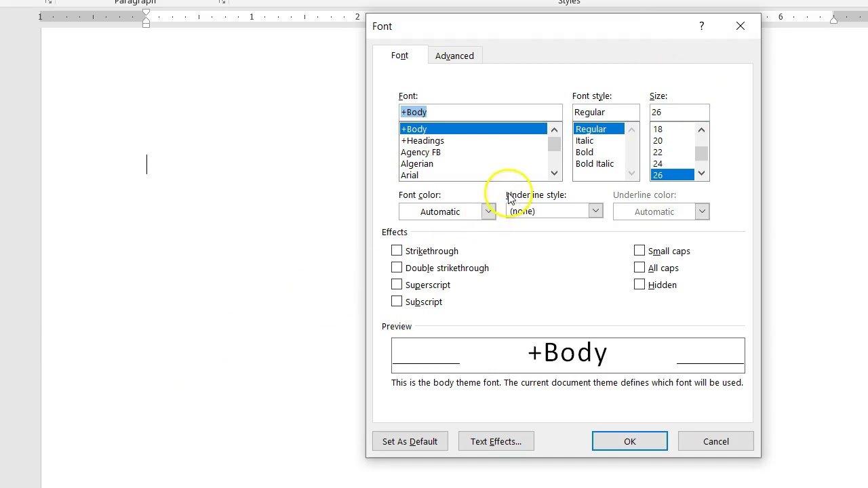Image resolution: width=868 pixels, height=488 pixels.
Task: Click the OK button
Action: [629, 441]
